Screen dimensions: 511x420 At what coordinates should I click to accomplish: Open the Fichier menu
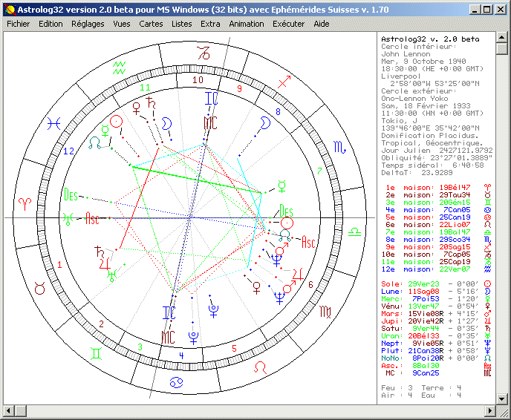click(18, 24)
